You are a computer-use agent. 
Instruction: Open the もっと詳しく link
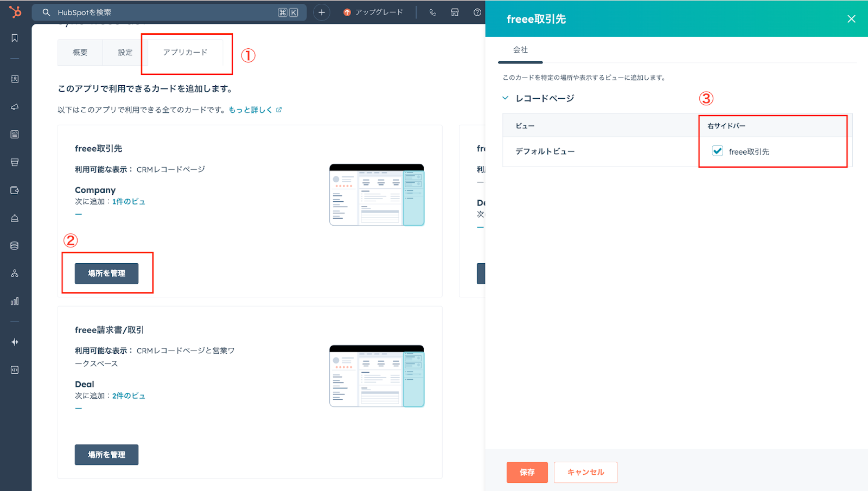pyautogui.click(x=255, y=110)
